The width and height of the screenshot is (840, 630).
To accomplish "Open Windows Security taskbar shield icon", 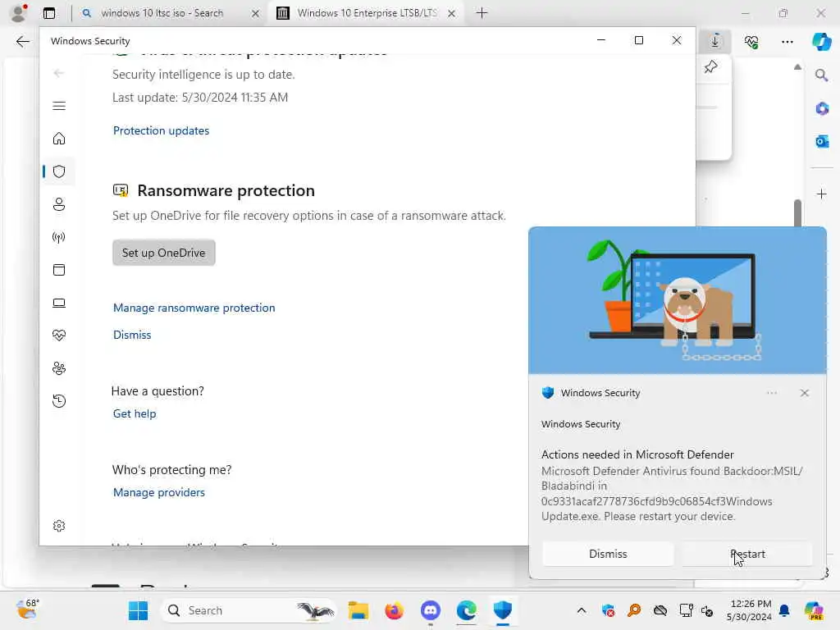I will 503,610.
